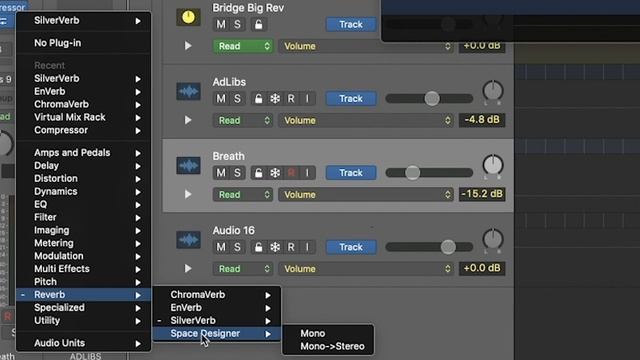Viewport: 640px width, 360px height.
Task: Solo the Bridge Big Rev track
Action: [x=237, y=24]
